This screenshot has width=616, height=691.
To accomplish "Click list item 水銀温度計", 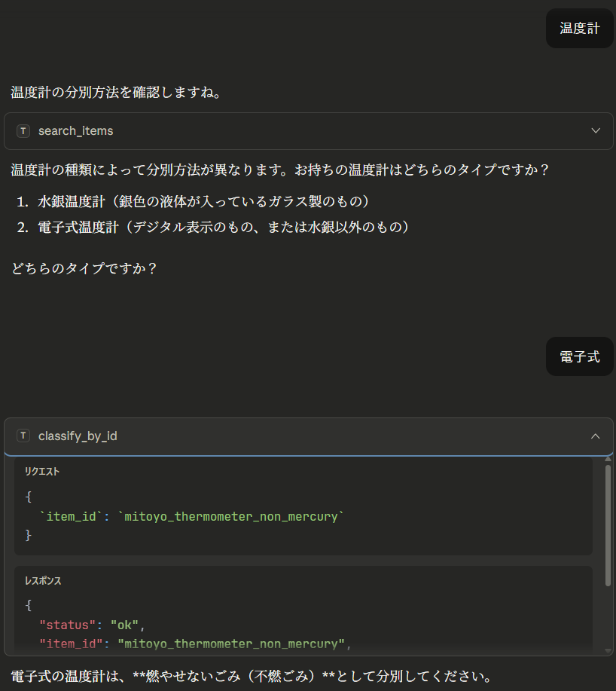I will [x=203, y=201].
